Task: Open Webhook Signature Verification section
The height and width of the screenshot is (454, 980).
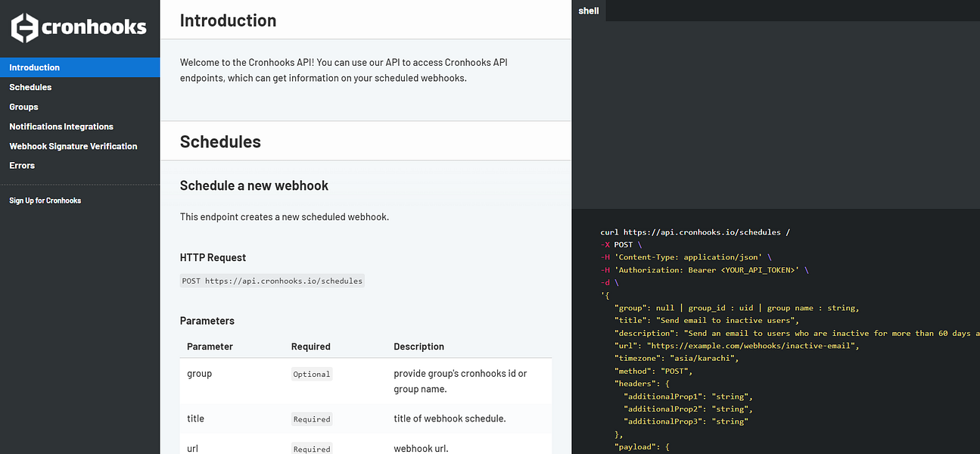Action: [x=73, y=146]
